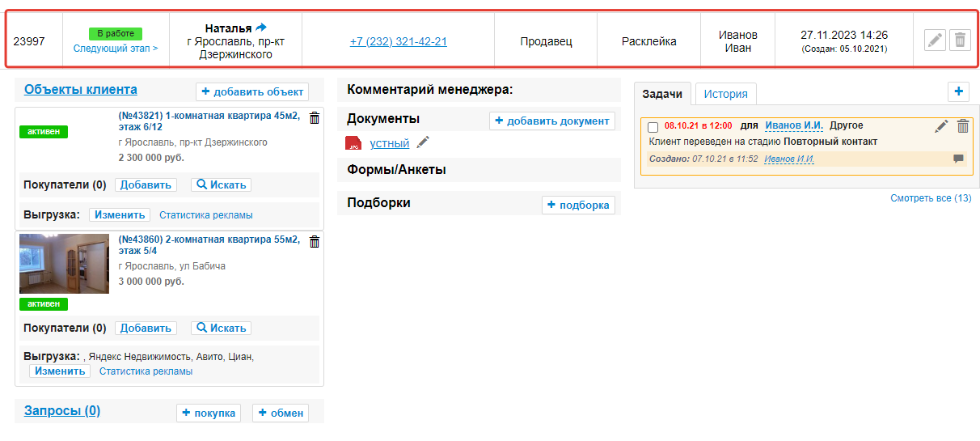Click the В работе green status badge

(x=116, y=34)
